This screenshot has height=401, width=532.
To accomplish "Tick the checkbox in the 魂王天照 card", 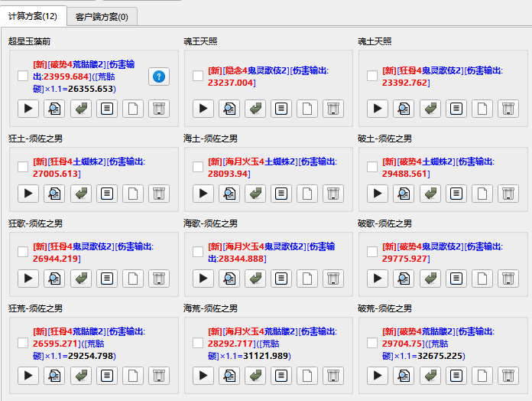I will [x=198, y=76].
